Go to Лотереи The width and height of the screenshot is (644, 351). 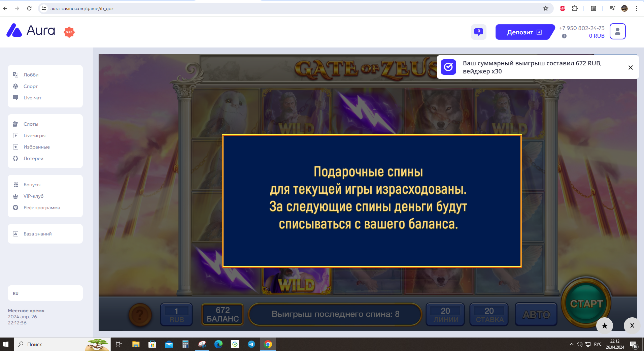(x=33, y=158)
